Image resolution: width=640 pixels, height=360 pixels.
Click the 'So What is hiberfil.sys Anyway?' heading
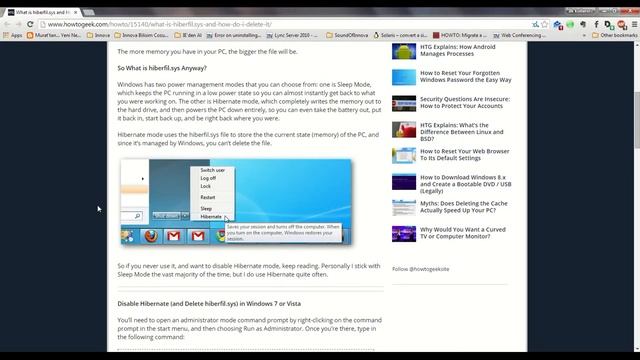pyautogui.click(x=162, y=68)
